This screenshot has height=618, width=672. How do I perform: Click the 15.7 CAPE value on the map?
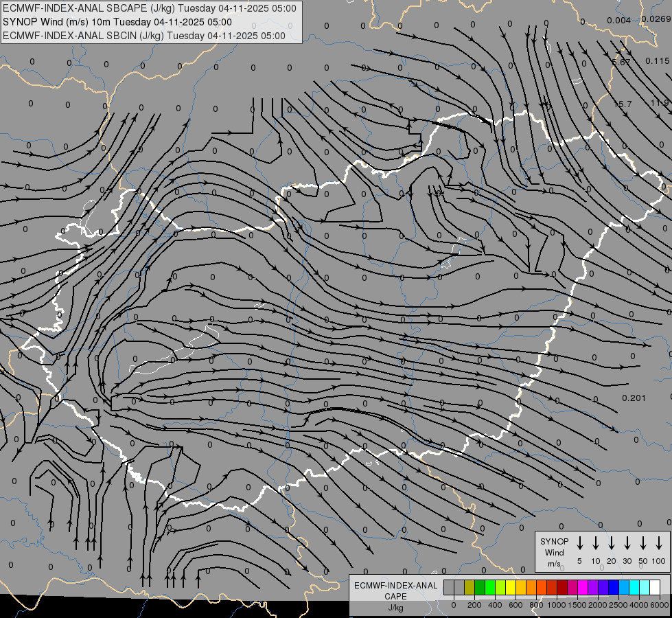coord(623,104)
